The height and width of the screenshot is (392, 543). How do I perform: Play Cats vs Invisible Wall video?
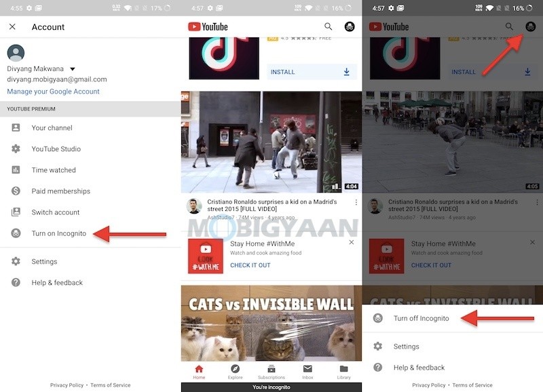point(271,324)
